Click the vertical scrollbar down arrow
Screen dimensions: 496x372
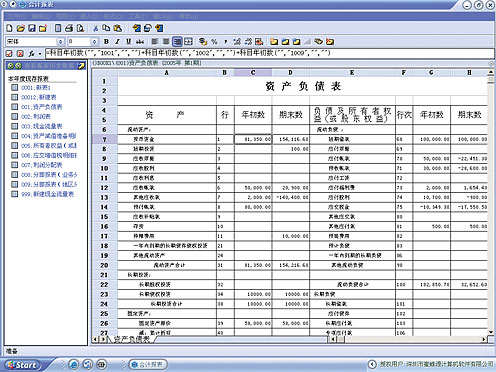click(x=491, y=332)
